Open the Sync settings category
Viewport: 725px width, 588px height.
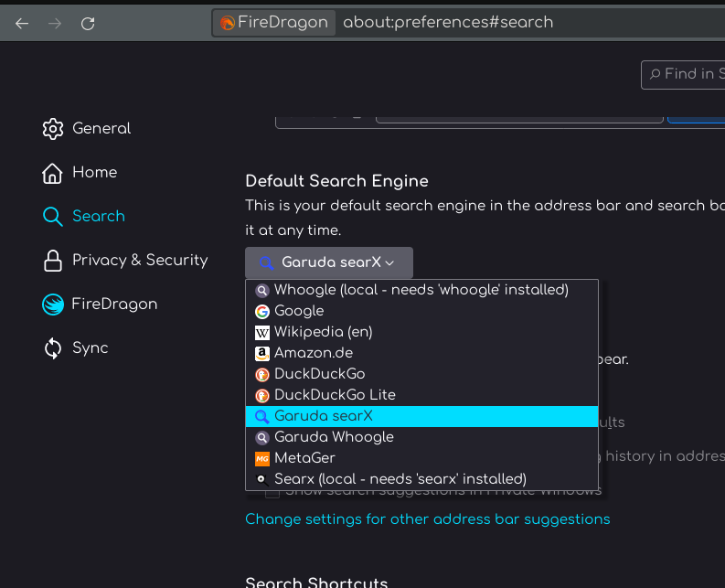pyautogui.click(x=76, y=347)
